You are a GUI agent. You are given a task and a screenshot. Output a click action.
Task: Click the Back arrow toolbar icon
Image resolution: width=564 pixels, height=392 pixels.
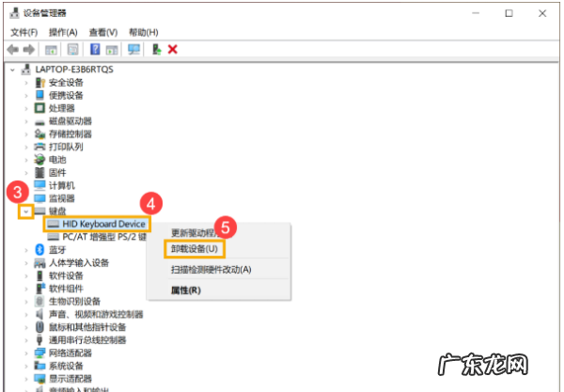click(x=13, y=49)
